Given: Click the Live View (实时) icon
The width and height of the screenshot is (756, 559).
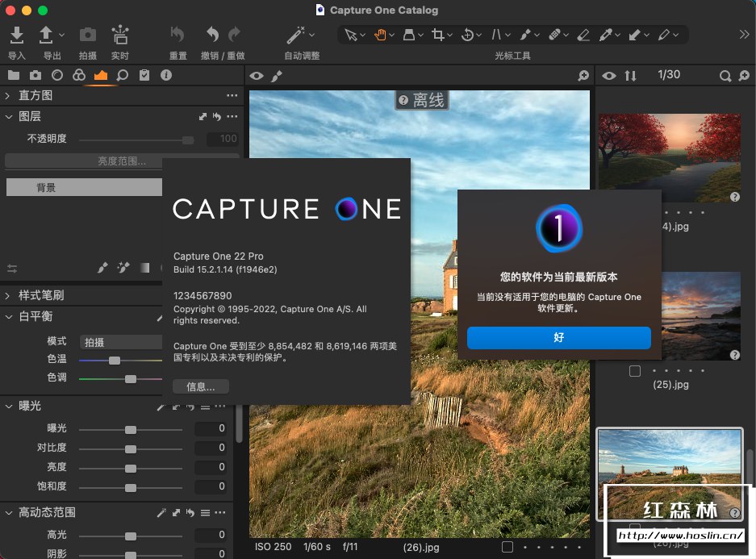Looking at the screenshot, I should click(119, 35).
